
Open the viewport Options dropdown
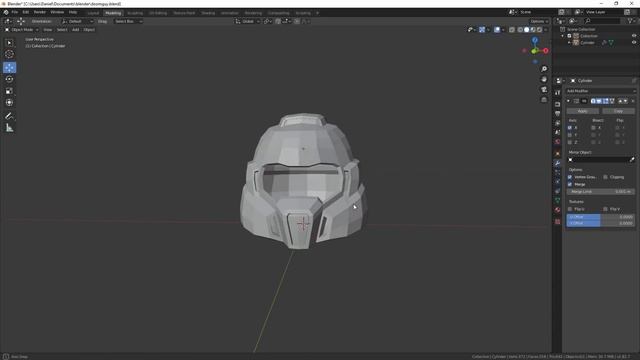coord(539,21)
